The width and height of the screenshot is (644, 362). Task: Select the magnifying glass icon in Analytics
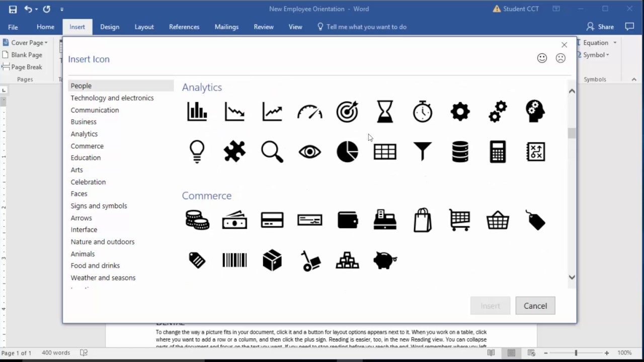(x=272, y=151)
